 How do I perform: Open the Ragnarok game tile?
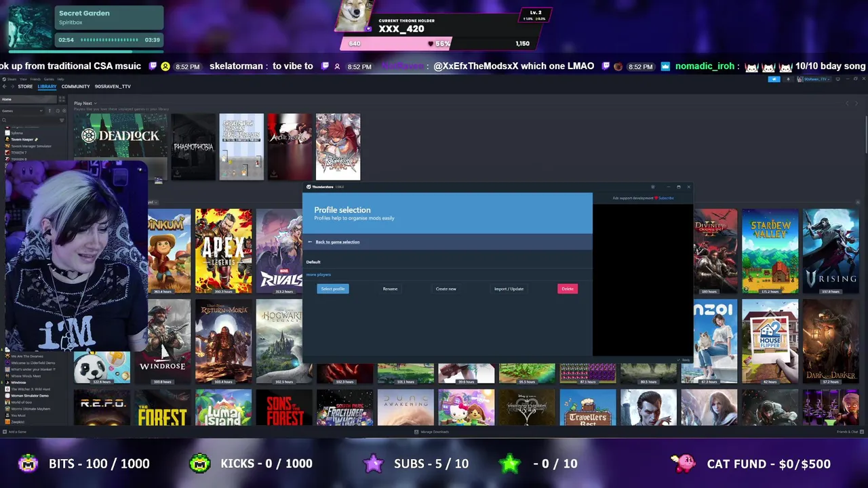coord(338,147)
